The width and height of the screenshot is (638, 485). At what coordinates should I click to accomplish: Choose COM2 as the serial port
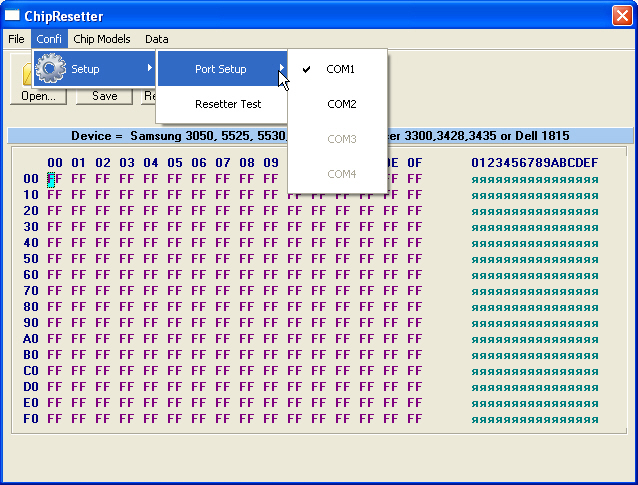pos(341,104)
